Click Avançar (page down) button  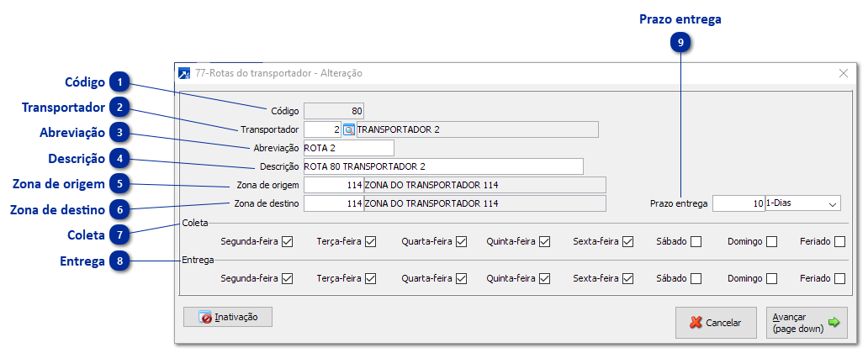[x=806, y=322]
